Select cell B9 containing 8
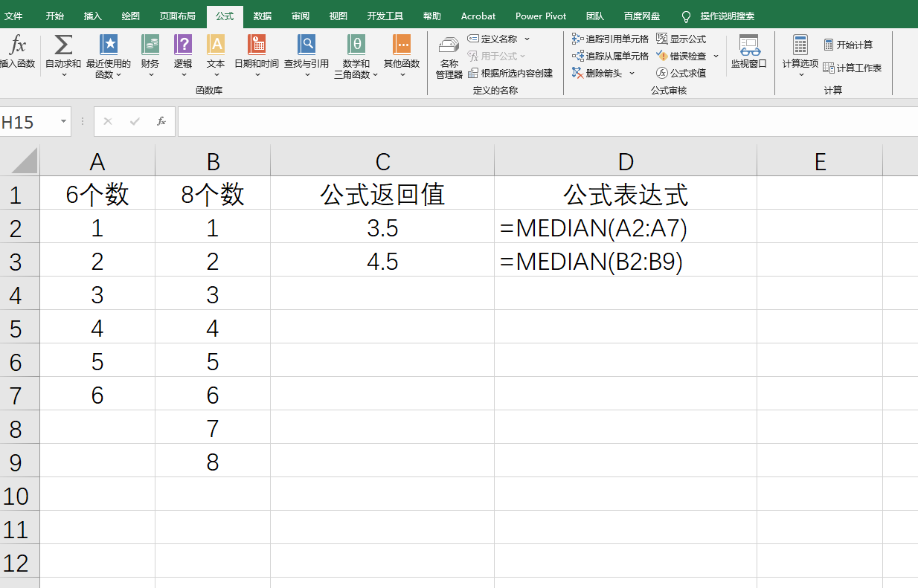This screenshot has height=588, width=918. click(x=213, y=461)
